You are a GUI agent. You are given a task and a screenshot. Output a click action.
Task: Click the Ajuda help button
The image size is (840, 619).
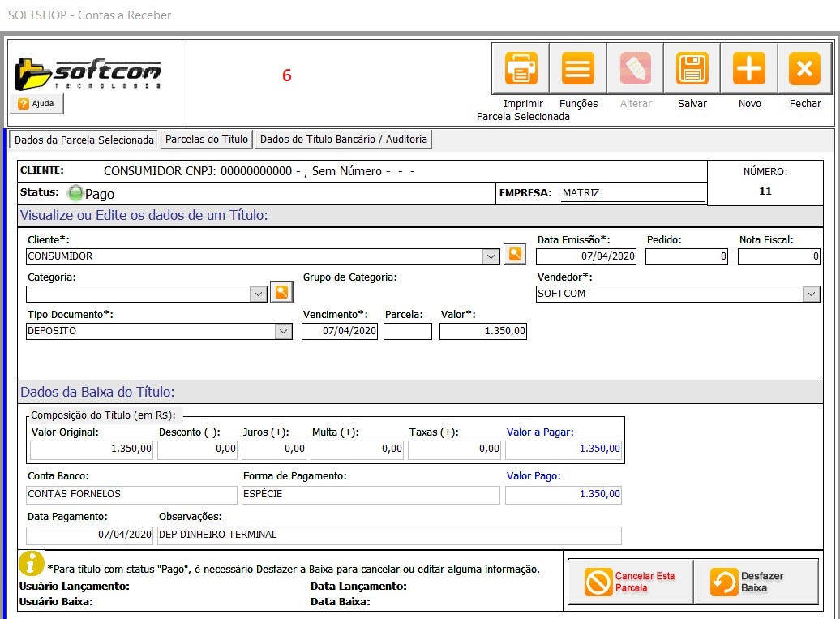click(x=36, y=104)
